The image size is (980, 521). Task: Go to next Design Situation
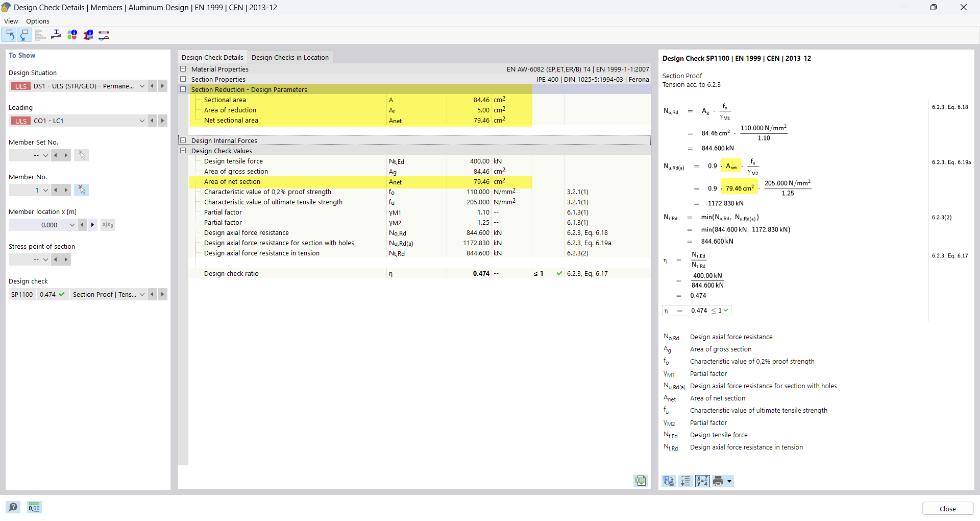[x=162, y=86]
